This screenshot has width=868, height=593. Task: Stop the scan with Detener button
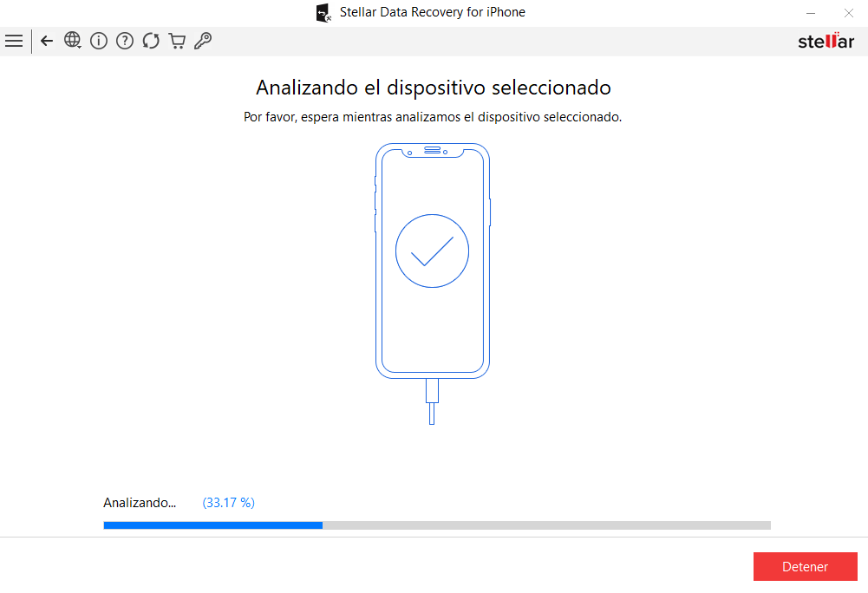coord(805,566)
